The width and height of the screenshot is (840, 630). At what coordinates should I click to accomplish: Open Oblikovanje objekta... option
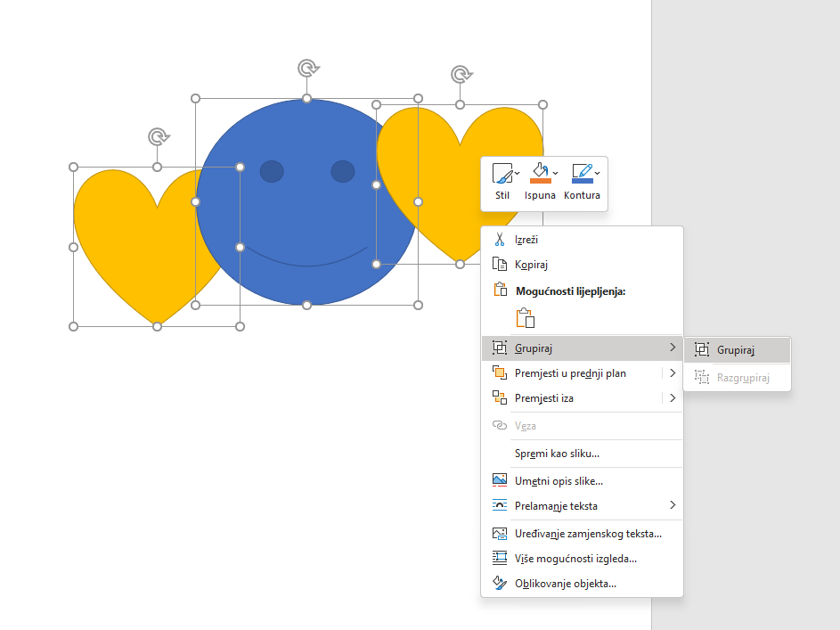[x=565, y=585]
